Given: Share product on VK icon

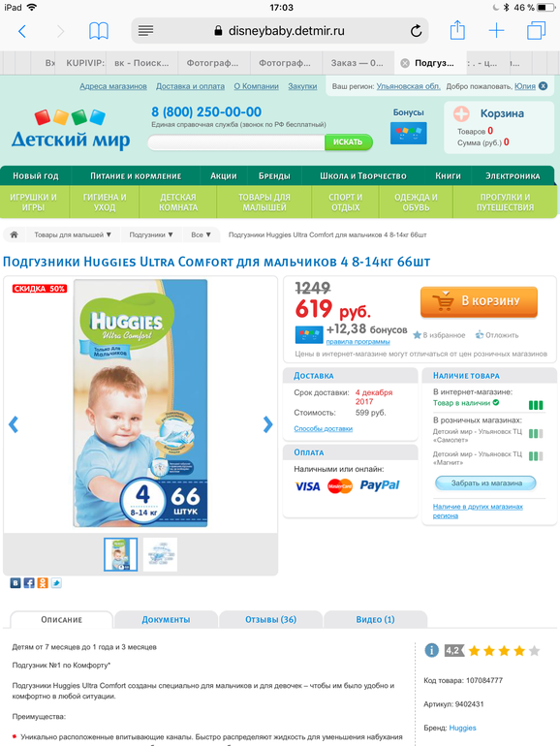Looking at the screenshot, I should pyautogui.click(x=16, y=583).
